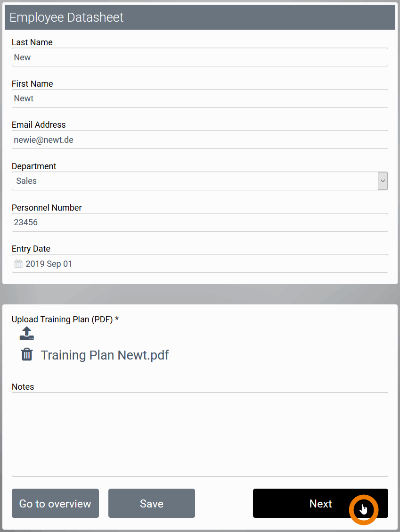The width and height of the screenshot is (400, 532).
Task: Select the Email Address text box
Action: coord(200,140)
